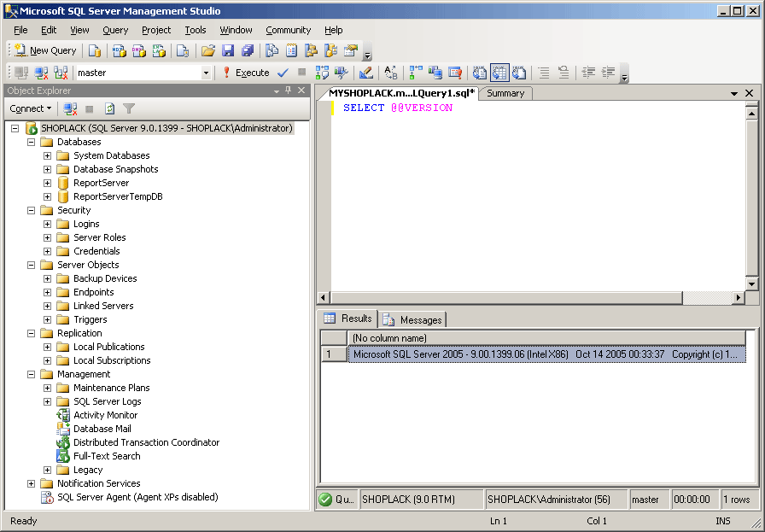Increase the line indent
This screenshot has height=532, width=765.
[x=608, y=73]
